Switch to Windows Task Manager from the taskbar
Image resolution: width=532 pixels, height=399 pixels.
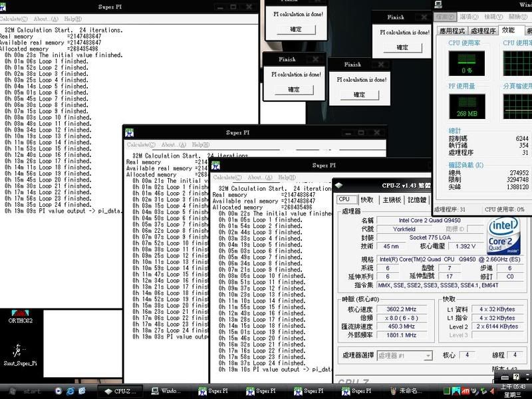tap(167, 391)
